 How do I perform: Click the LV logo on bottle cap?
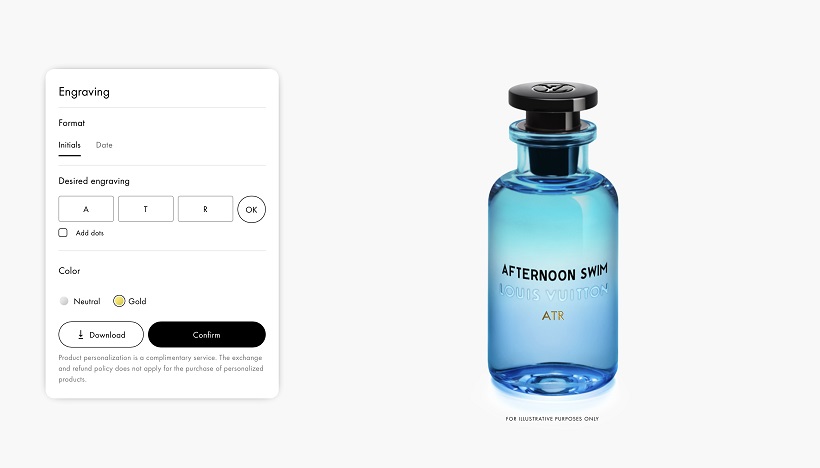click(553, 88)
